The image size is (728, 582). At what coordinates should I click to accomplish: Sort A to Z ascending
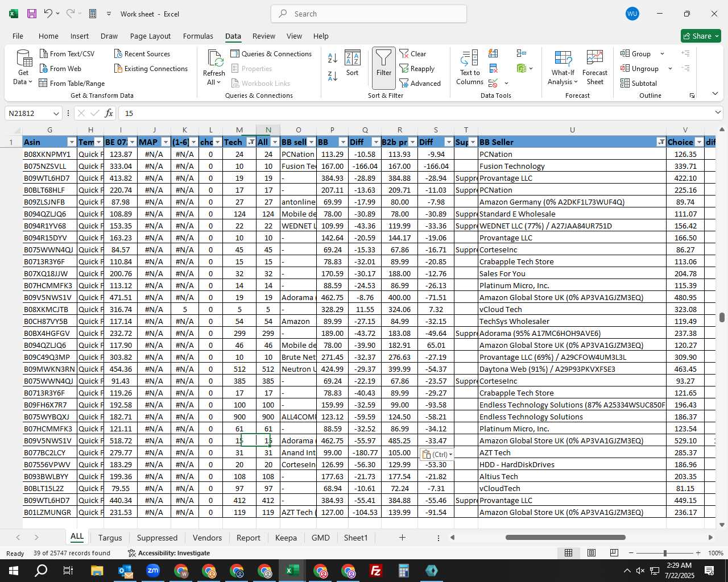pyautogui.click(x=333, y=58)
